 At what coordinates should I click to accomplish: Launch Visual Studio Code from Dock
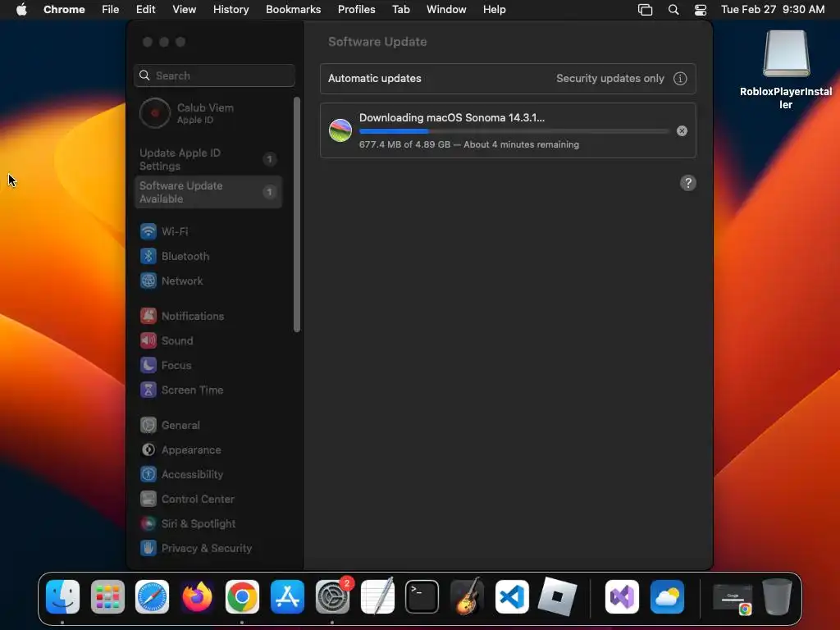pos(512,597)
